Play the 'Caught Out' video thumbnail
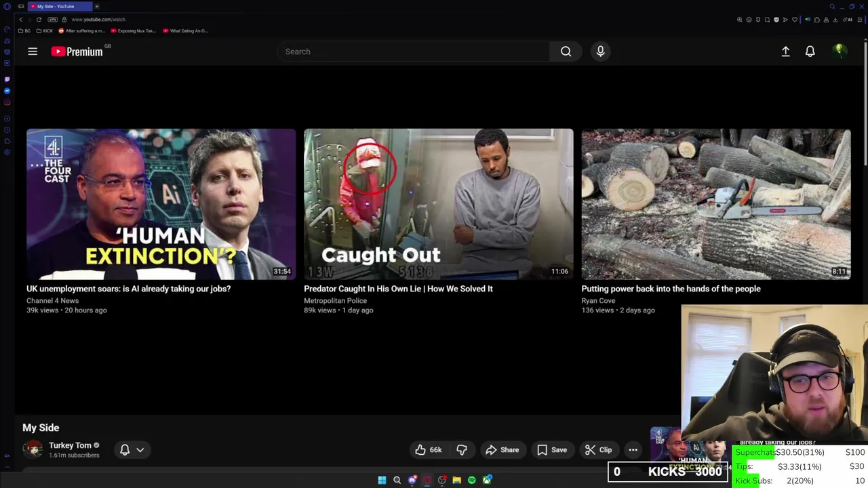Viewport: 868px width, 488px height. [x=438, y=204]
